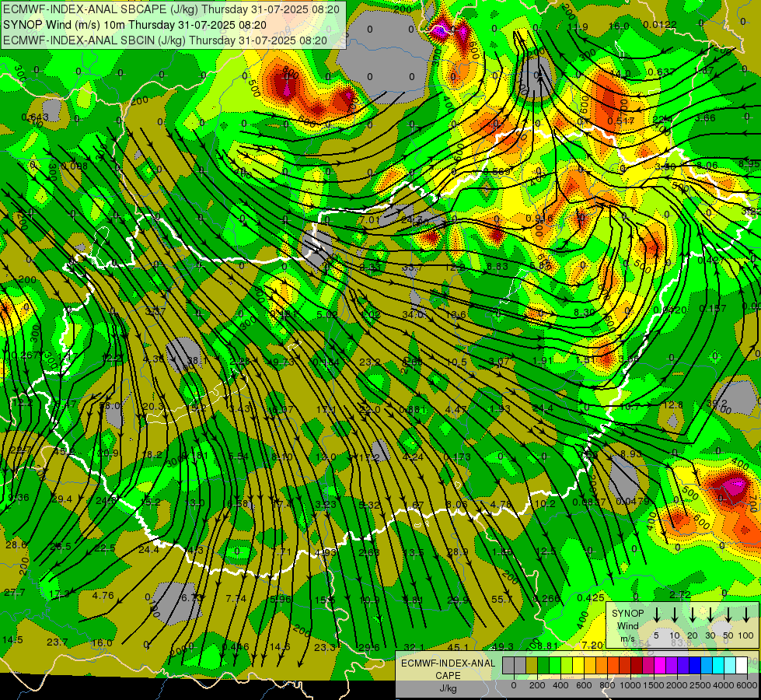Click the SBCIN title line
This screenshot has width=761, height=700.
(x=165, y=40)
